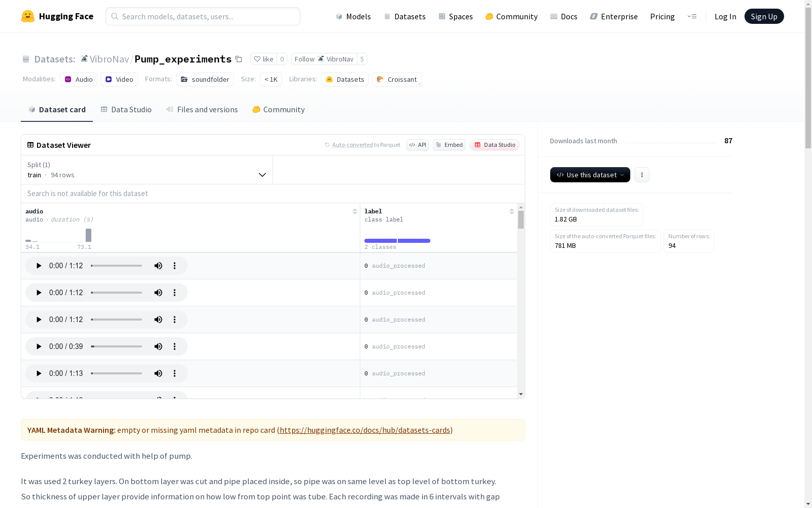The image size is (812, 508).
Task: Mute the 0:00 / 1:13 audio clip
Action: pos(158,373)
